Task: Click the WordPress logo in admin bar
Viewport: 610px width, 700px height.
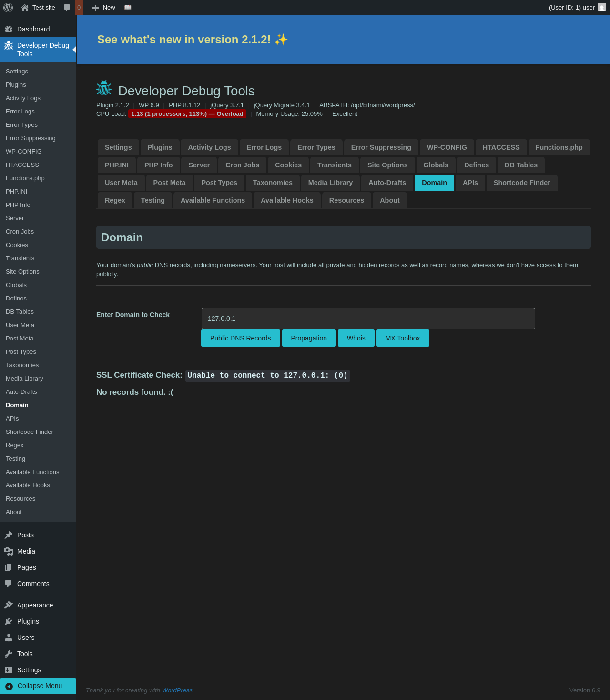Action: click(x=8, y=8)
